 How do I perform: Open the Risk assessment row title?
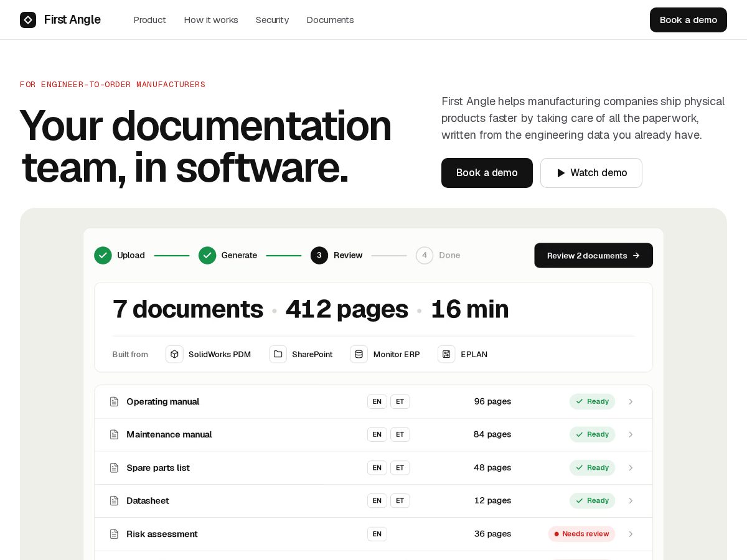pyautogui.click(x=162, y=534)
